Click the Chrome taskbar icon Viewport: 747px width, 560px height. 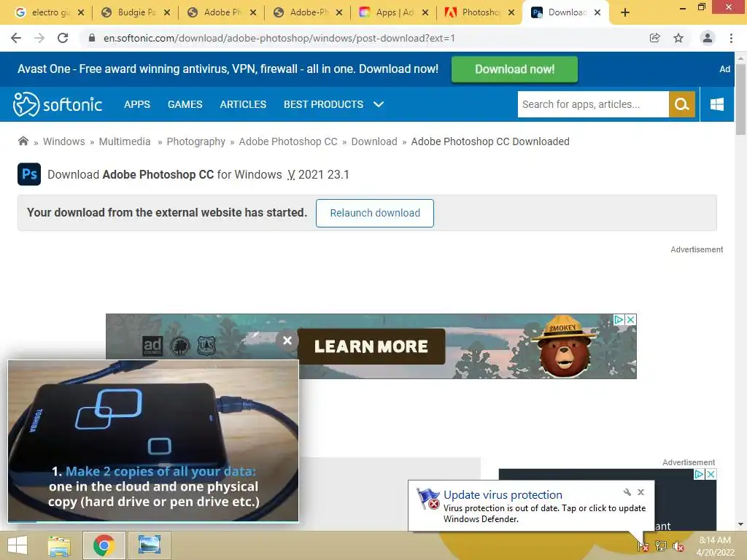point(104,545)
